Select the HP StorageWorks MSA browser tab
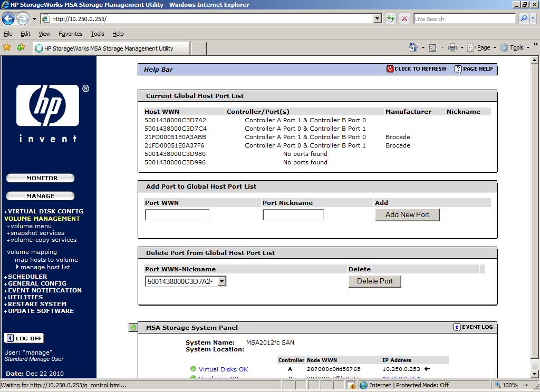The image size is (540, 392). pos(111,48)
